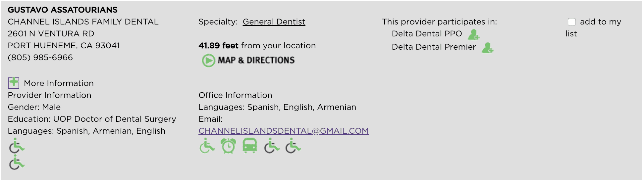Click the green bus transit icon
This screenshot has height=182, width=644.
point(250,146)
